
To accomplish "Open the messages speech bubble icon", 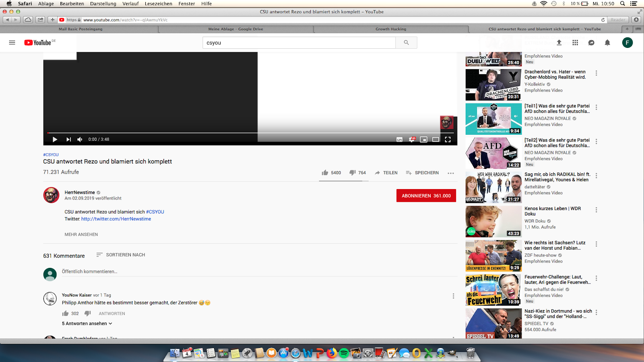I will (x=591, y=43).
